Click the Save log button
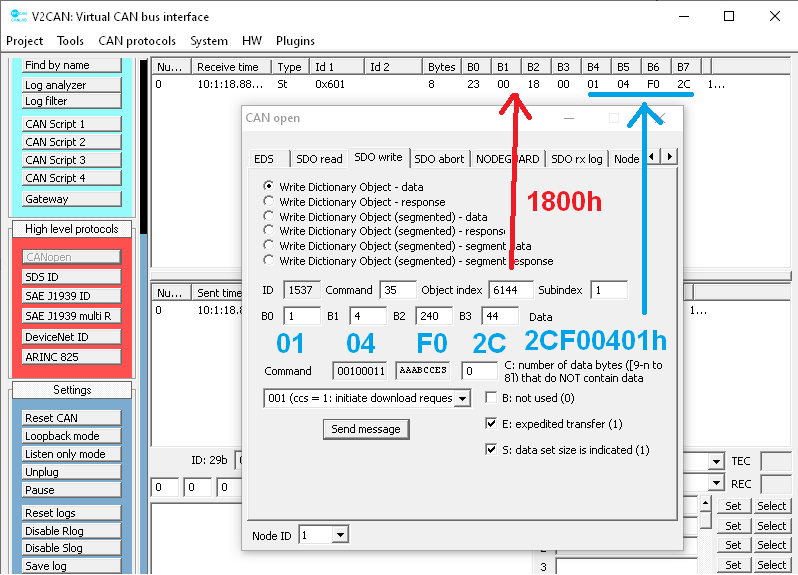The width and height of the screenshot is (798, 575). (x=71, y=566)
